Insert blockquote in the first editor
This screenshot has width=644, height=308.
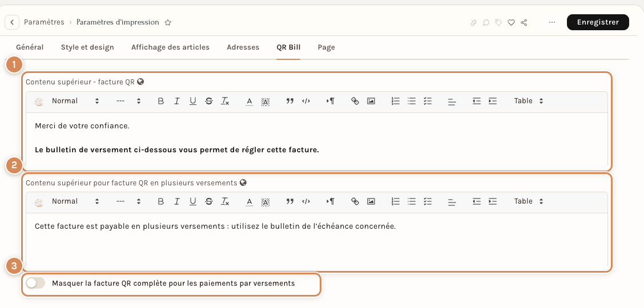click(290, 102)
